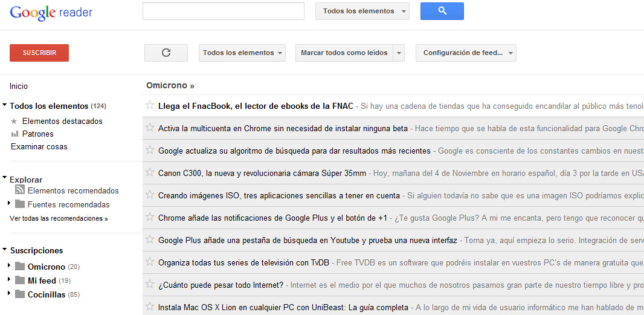
Task: Open Elementos destacados in the sidebar
Action: (x=62, y=122)
